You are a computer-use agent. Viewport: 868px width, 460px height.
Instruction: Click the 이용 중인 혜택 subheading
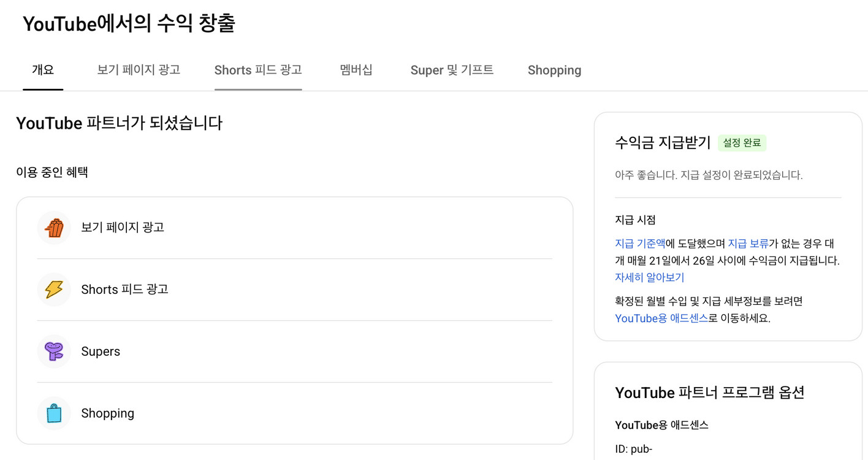(52, 172)
